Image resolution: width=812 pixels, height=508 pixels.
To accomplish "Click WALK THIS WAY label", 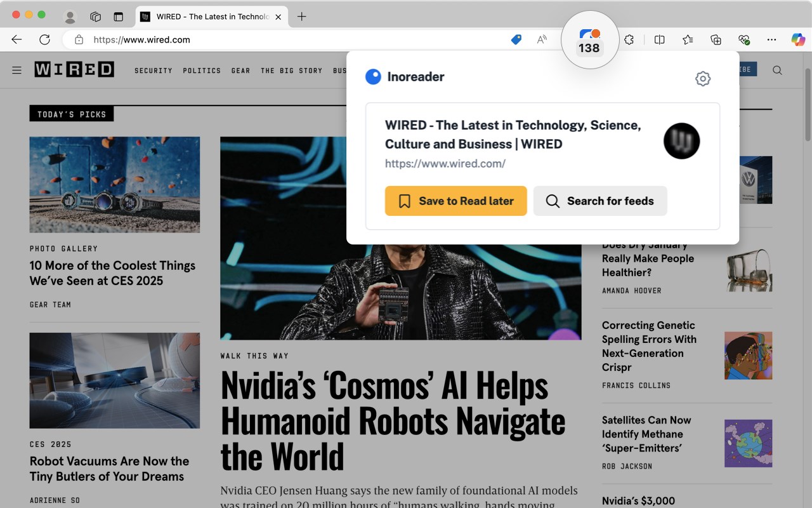I will click(x=254, y=356).
